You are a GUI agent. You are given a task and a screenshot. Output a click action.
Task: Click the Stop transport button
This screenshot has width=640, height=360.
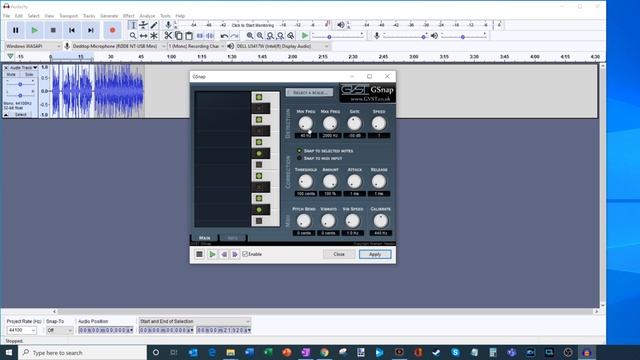(x=53, y=30)
